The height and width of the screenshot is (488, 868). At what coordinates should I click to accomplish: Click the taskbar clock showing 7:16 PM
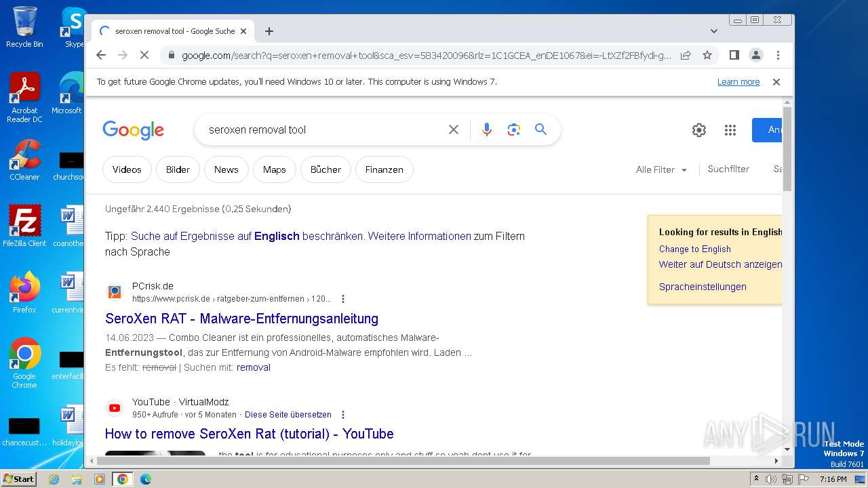(833, 479)
